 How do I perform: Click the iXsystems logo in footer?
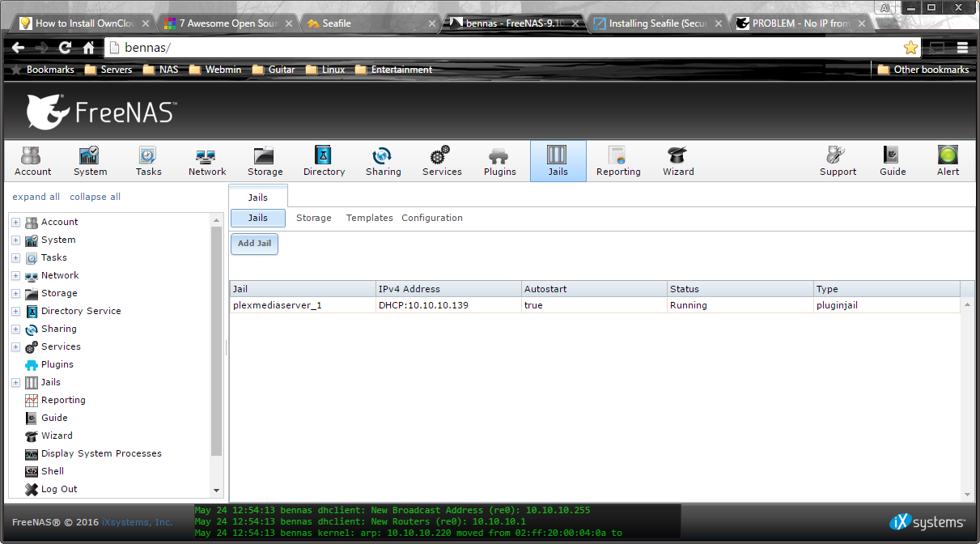tap(927, 522)
